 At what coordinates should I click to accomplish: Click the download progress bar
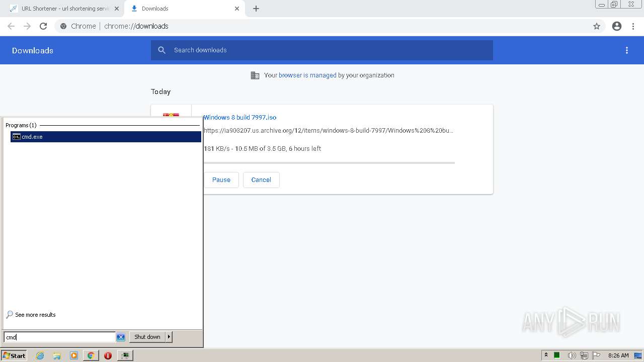coord(329,163)
